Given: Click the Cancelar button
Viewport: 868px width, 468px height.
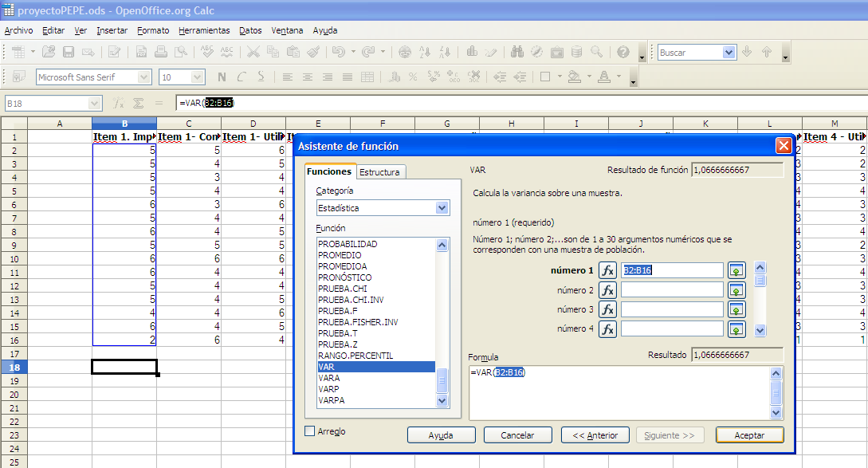Looking at the screenshot, I should coord(517,435).
